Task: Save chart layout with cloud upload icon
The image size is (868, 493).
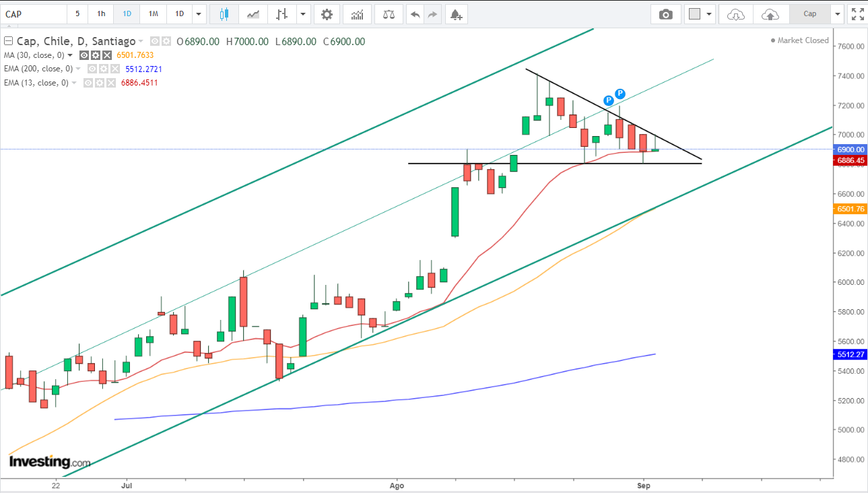Action: pyautogui.click(x=770, y=13)
